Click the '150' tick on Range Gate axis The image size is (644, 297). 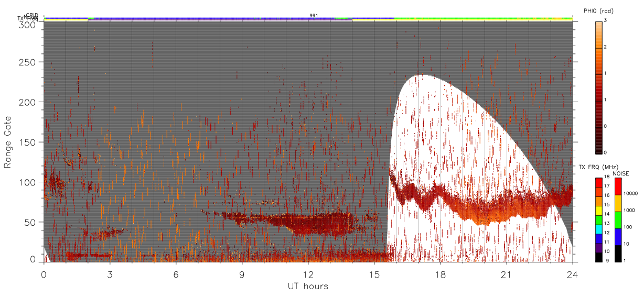pos(29,142)
